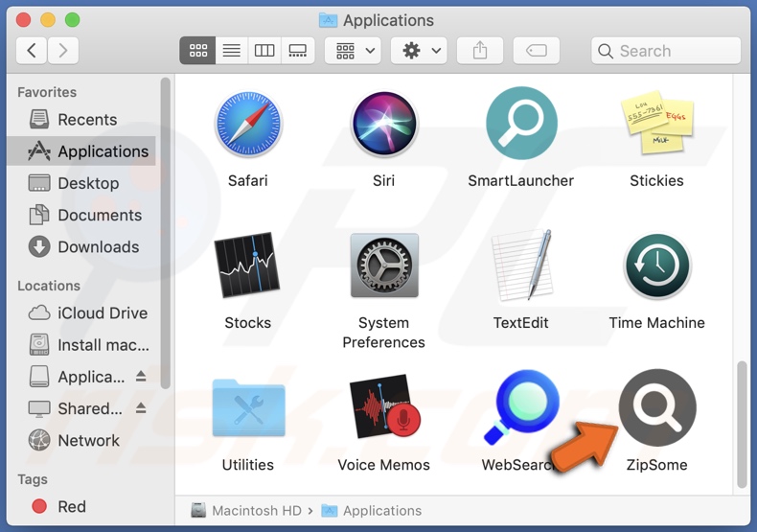Open iCloud Drive from sidebar
757x532 pixels.
(102, 313)
